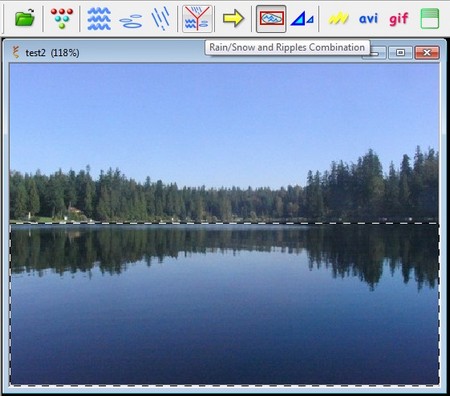
Task: Open a file with the green folder icon
Action: click(25, 18)
